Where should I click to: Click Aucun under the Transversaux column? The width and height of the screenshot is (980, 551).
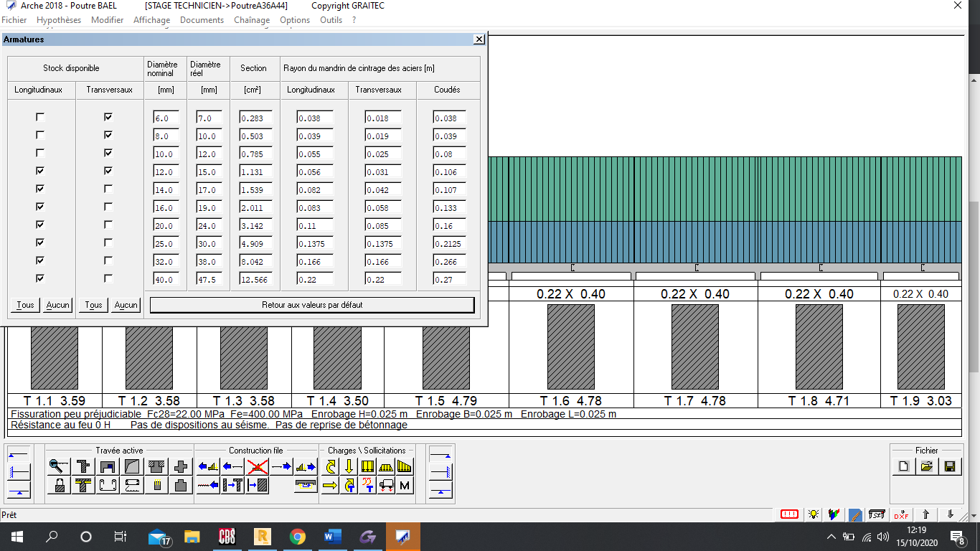tap(126, 305)
